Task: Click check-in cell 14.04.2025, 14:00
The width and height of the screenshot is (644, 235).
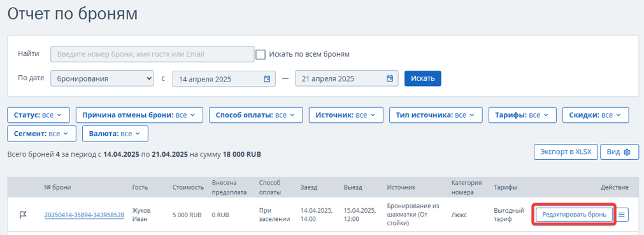Action: (316, 215)
